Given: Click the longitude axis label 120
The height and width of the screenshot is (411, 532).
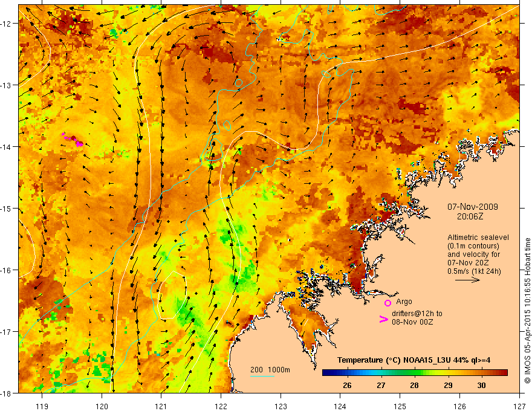Looking at the screenshot, I should [x=102, y=406].
